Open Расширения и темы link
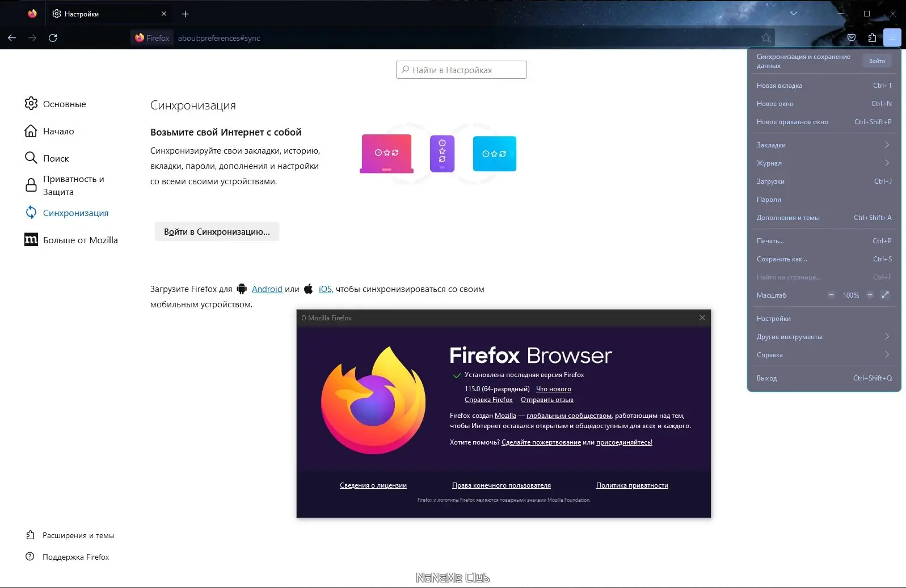The height and width of the screenshot is (588, 906). tap(70, 535)
